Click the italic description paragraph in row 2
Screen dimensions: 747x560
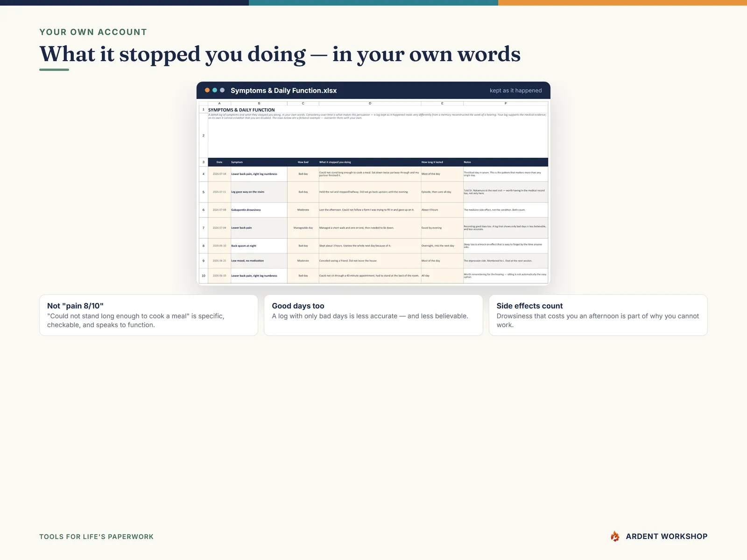tap(377, 116)
